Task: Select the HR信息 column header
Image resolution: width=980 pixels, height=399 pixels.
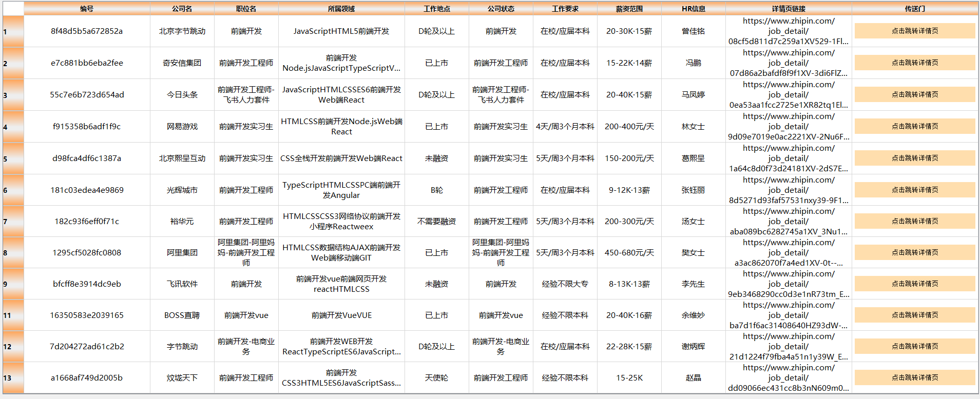Action: coord(693,9)
